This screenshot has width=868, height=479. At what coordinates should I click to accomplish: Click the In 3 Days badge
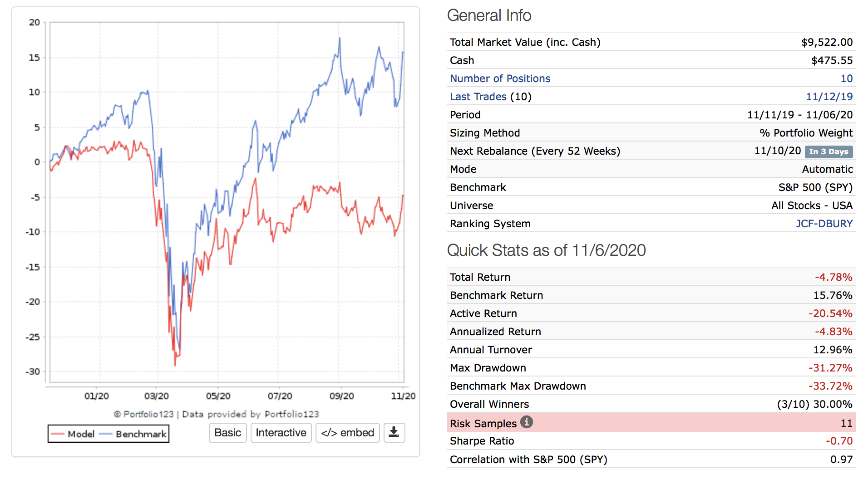(x=829, y=152)
